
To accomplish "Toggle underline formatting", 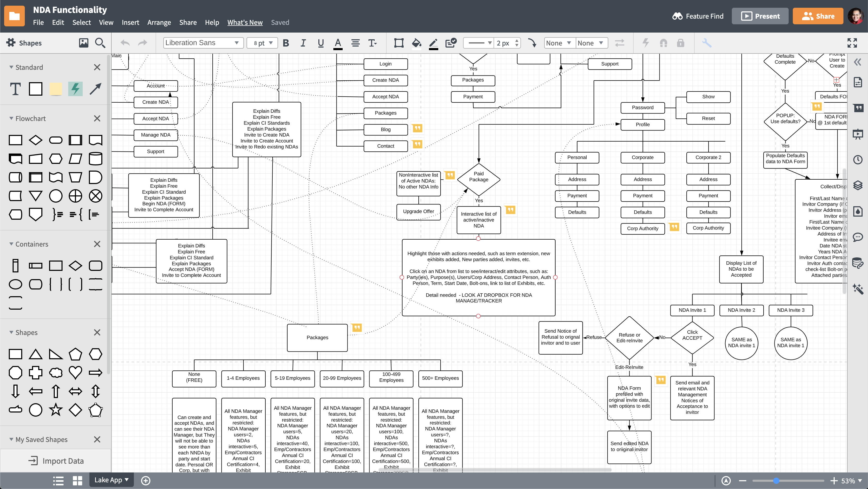I will 321,43.
